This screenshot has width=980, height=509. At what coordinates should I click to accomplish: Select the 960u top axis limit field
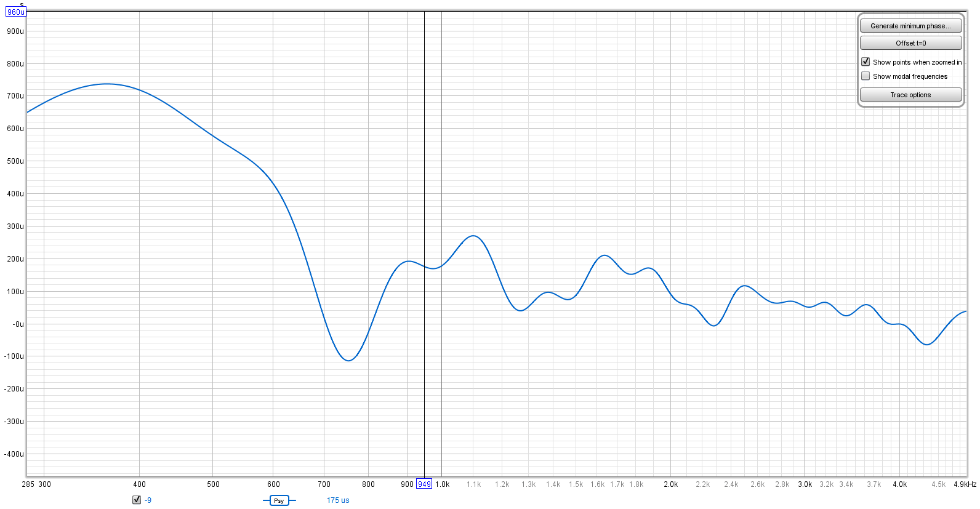[x=15, y=12]
